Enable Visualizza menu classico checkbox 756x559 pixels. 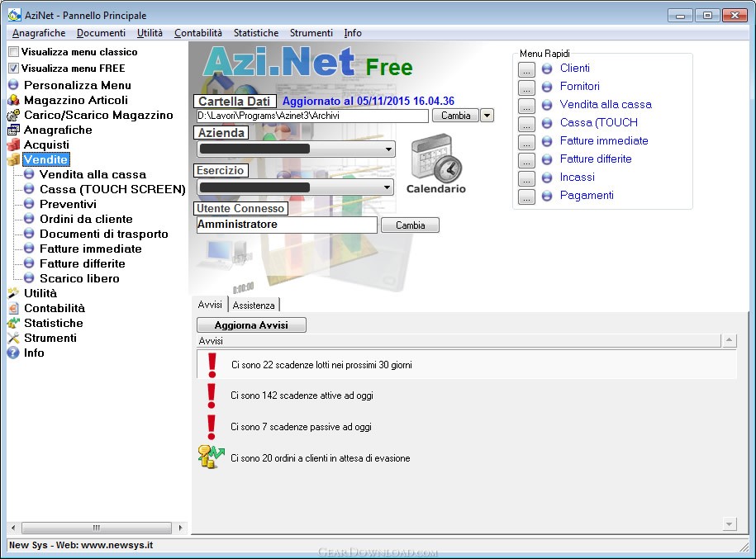tap(14, 52)
